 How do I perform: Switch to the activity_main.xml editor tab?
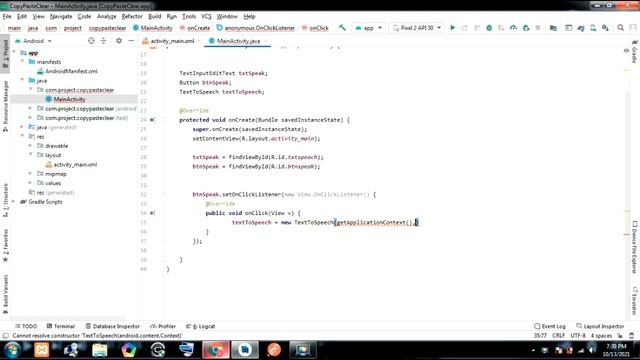(x=172, y=41)
